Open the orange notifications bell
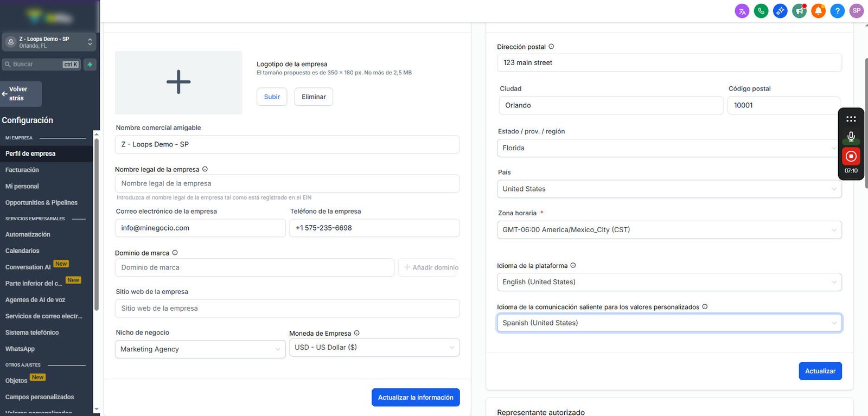The width and height of the screenshot is (868, 416). click(818, 11)
